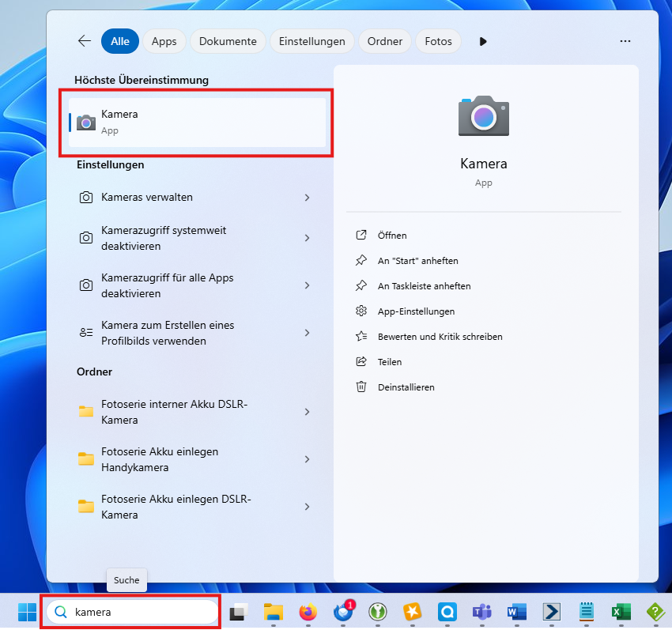
Task: Open App-Einstellungen gear option
Action: [361, 311]
